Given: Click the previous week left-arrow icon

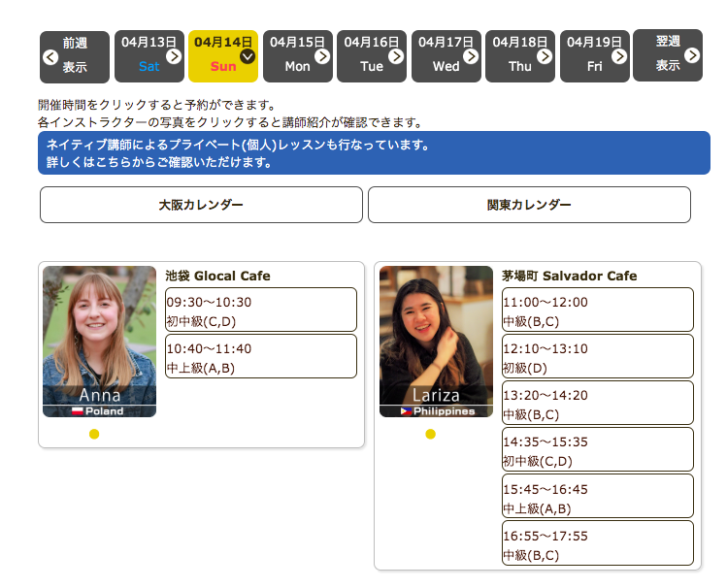Looking at the screenshot, I should 50,56.
